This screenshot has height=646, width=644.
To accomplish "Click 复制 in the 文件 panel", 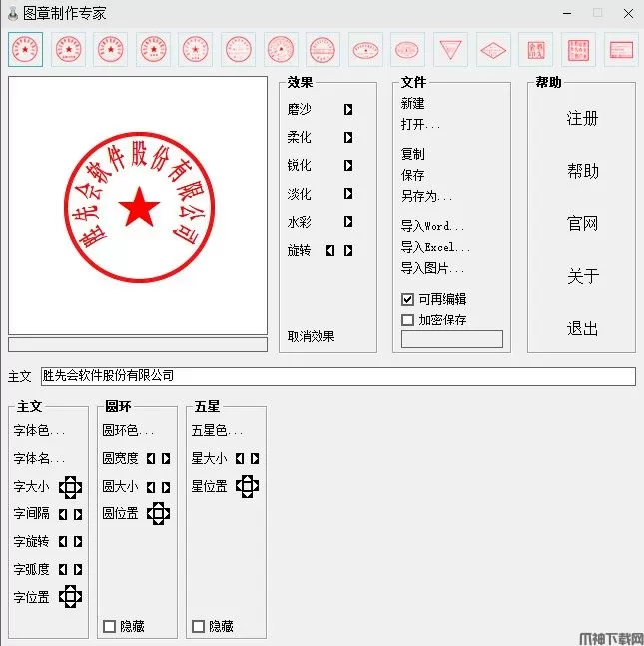I will (412, 154).
